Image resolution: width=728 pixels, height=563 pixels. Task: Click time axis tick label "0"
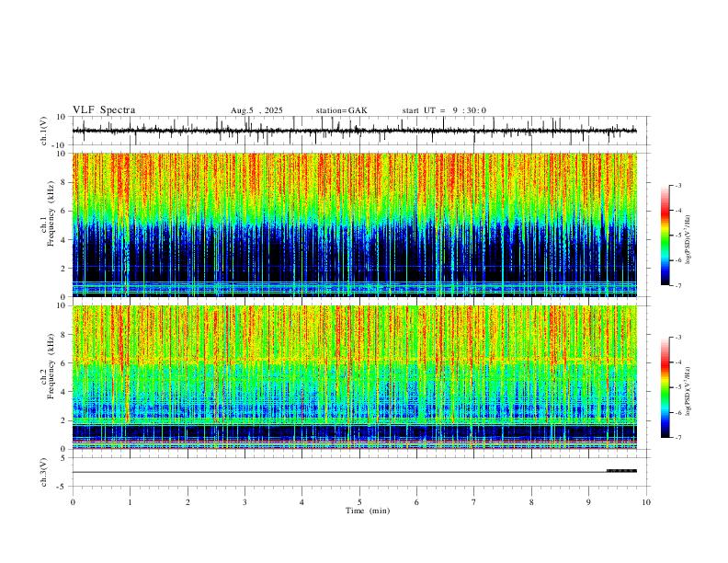(x=73, y=502)
